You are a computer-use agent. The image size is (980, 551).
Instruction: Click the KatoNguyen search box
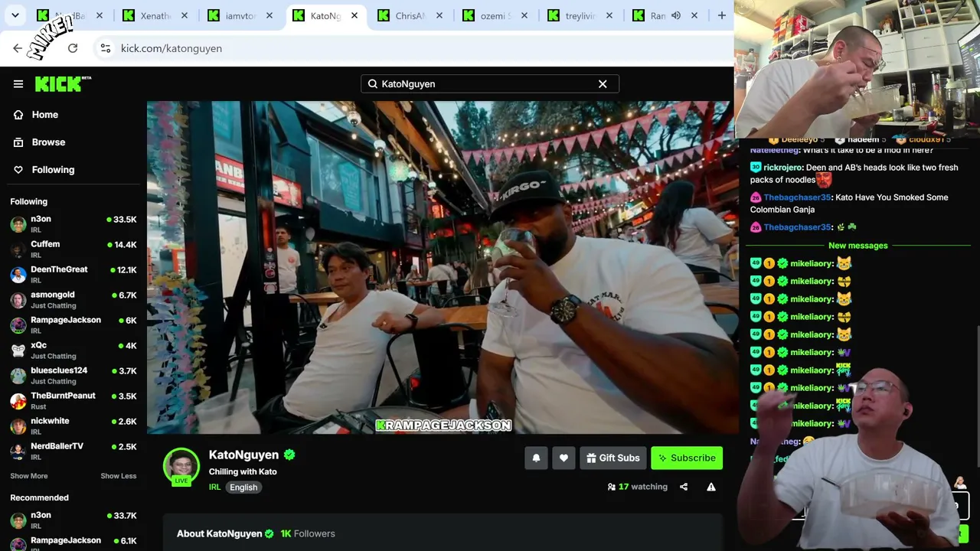tap(490, 84)
